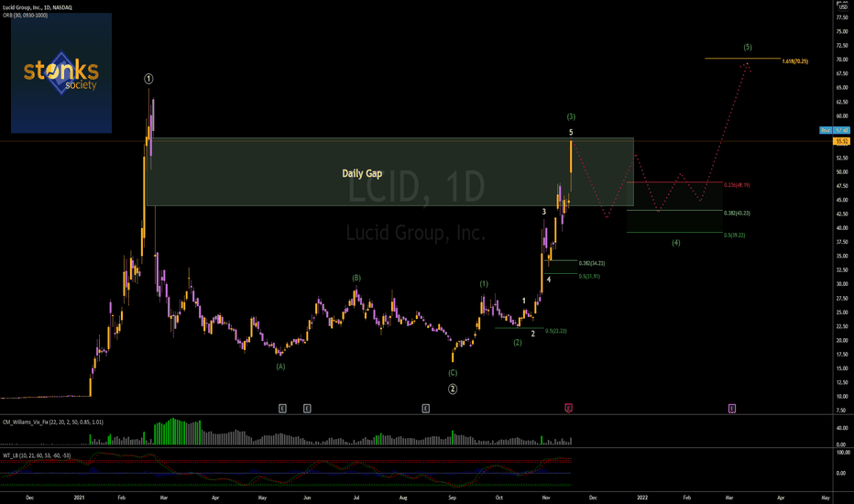
Task: Click the Jul label on time axis
Action: 356,498
